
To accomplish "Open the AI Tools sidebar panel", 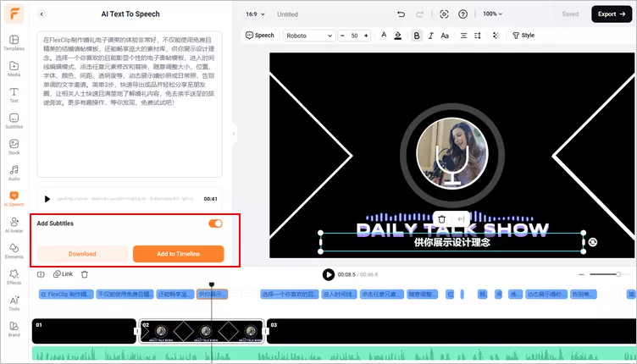I will [x=14, y=303].
